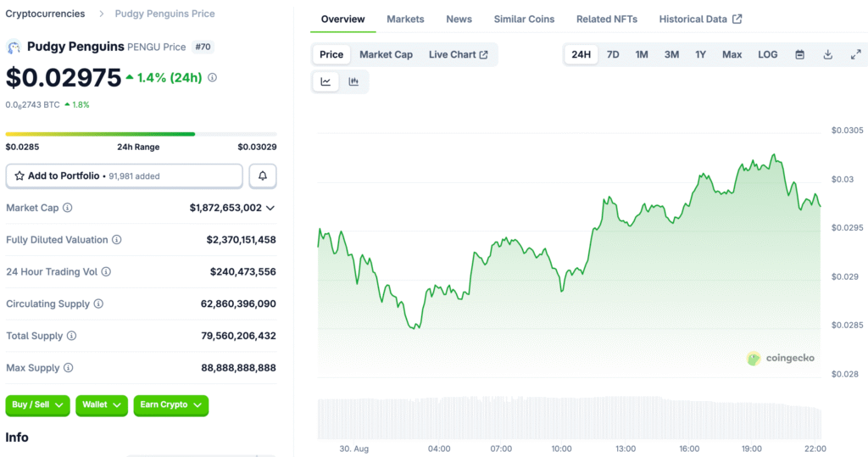Click the $1,872,653,002 market cap value
This screenshot has height=457, width=868.
tap(225, 208)
